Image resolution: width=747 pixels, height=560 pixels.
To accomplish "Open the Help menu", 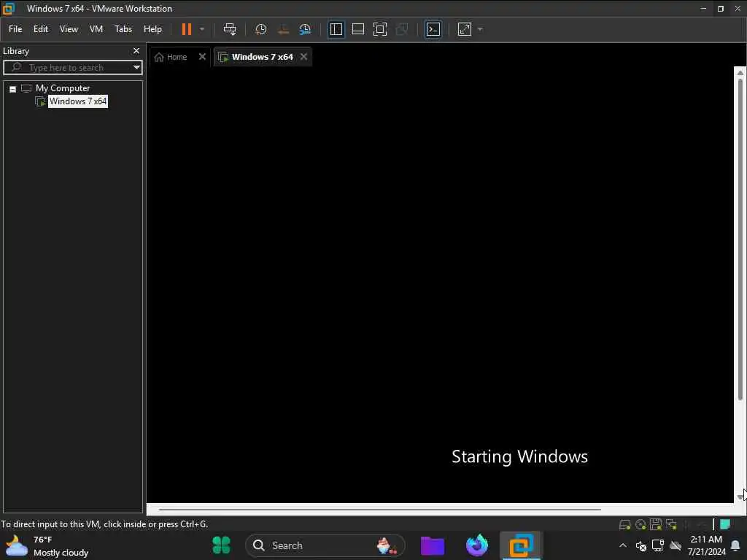I will click(x=152, y=29).
